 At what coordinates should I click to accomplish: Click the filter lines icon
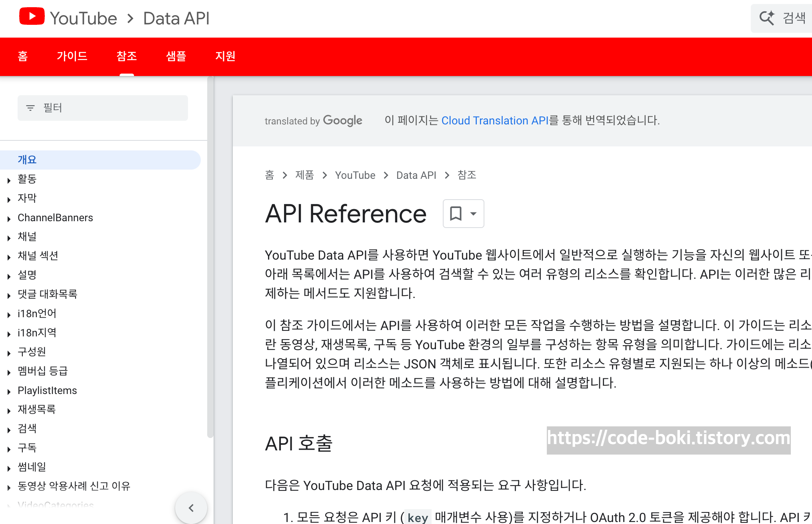pos(30,108)
